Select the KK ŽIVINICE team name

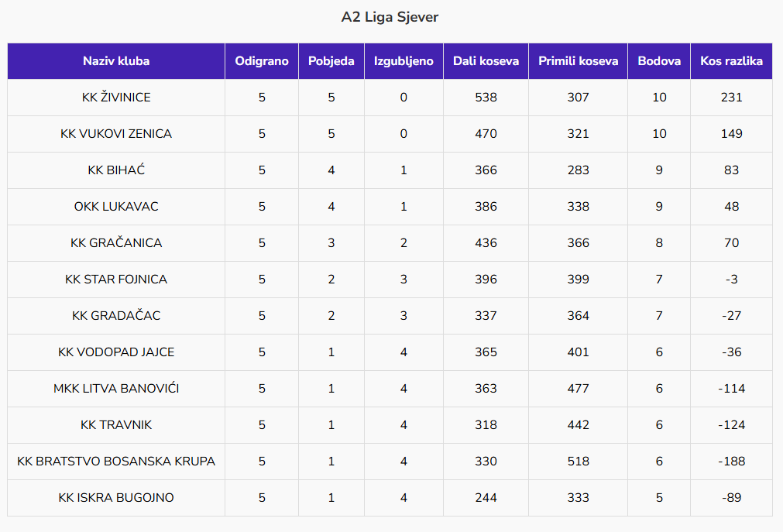point(116,98)
